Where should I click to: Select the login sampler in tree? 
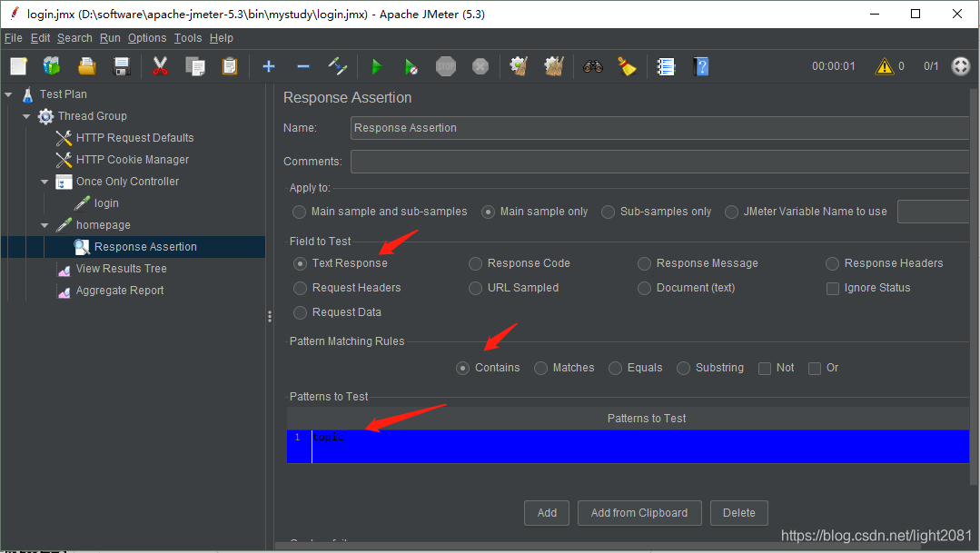click(x=106, y=203)
